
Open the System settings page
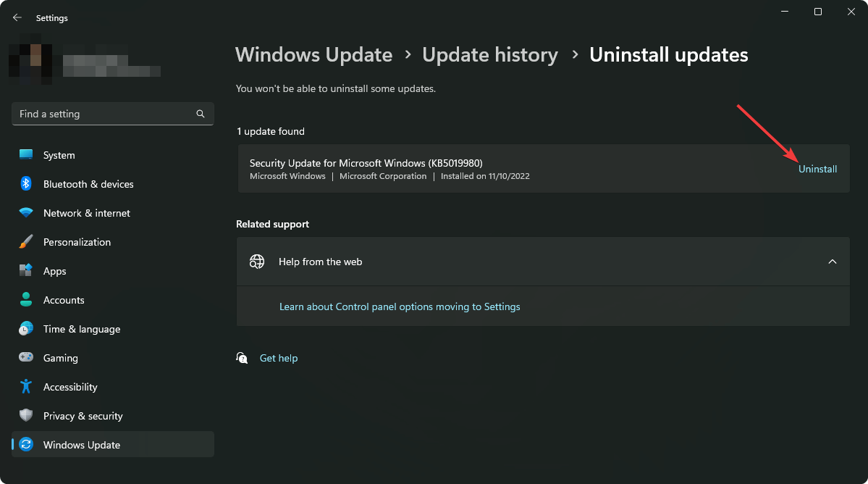(x=112, y=155)
